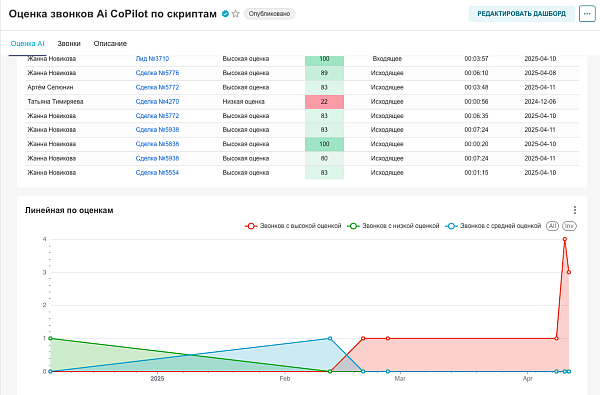The height and width of the screenshot is (395, 600).
Task: Click the legend All selector button
Action: pos(552,226)
